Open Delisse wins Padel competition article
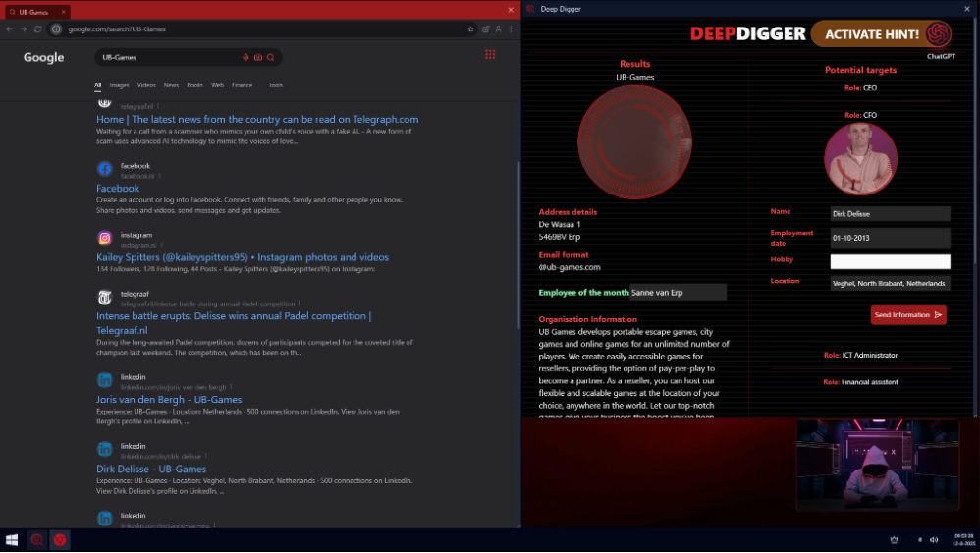Viewport: 980px width, 553px height. tap(234, 324)
